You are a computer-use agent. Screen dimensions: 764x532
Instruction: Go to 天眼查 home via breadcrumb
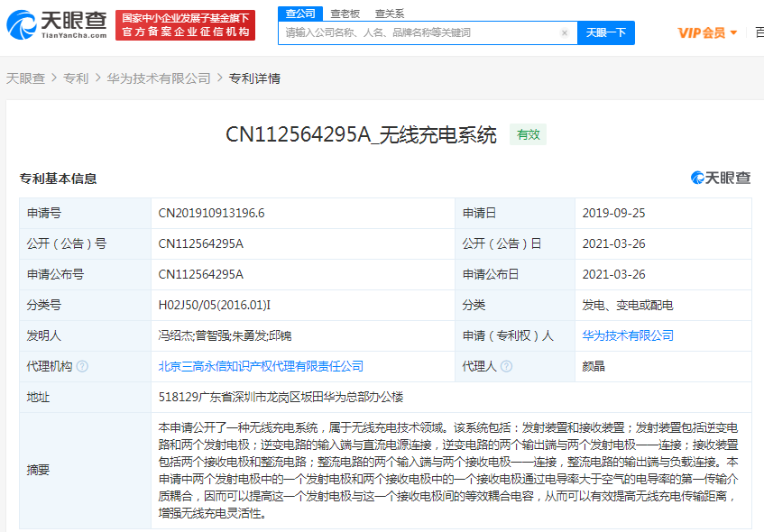click(25, 78)
